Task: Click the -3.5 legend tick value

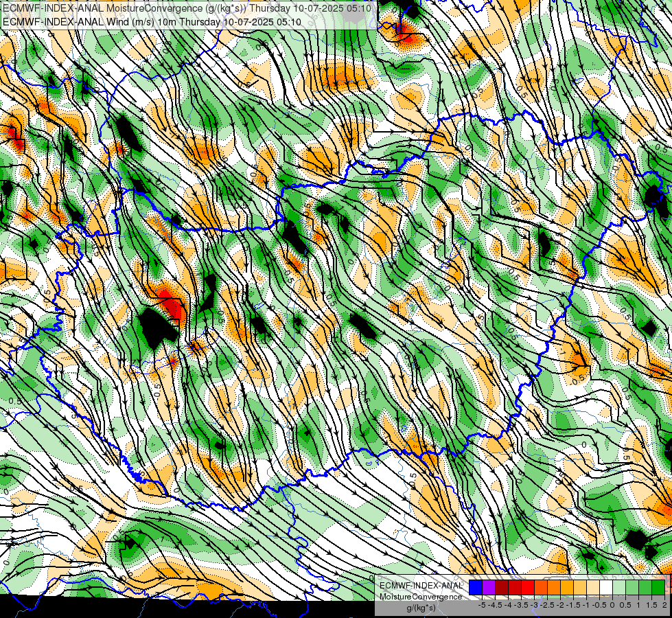Action: point(522,605)
